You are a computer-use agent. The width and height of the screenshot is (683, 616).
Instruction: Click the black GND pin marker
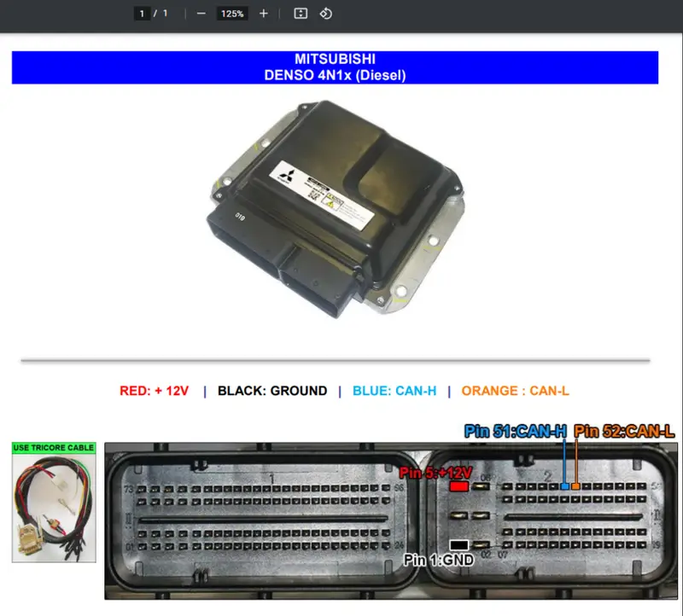click(x=458, y=545)
